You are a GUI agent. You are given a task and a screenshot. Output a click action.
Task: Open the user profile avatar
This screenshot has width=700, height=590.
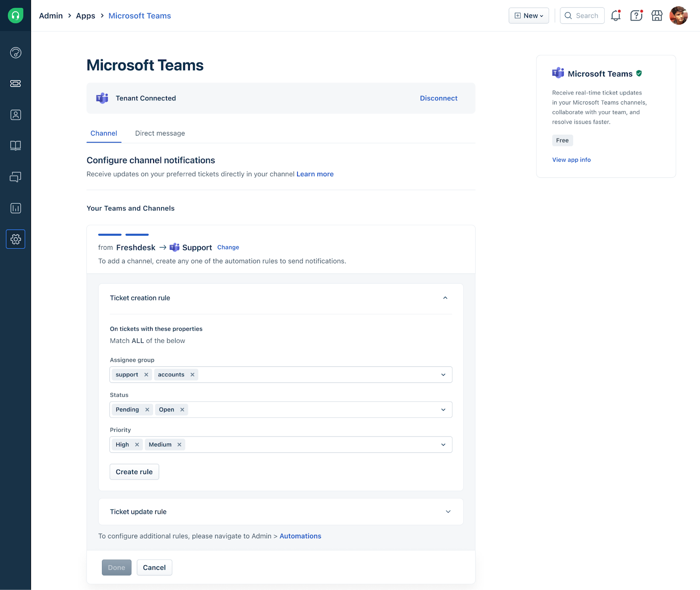click(x=679, y=16)
